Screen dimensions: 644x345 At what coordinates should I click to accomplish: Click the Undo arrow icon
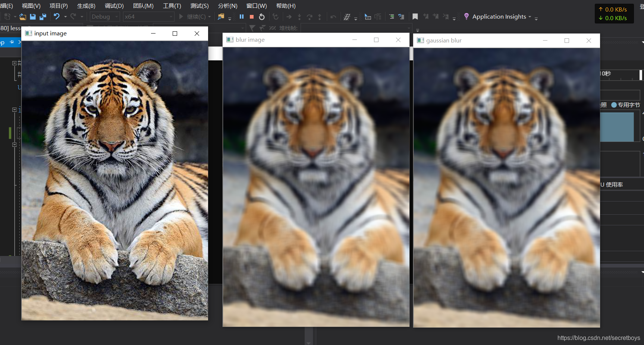57,16
